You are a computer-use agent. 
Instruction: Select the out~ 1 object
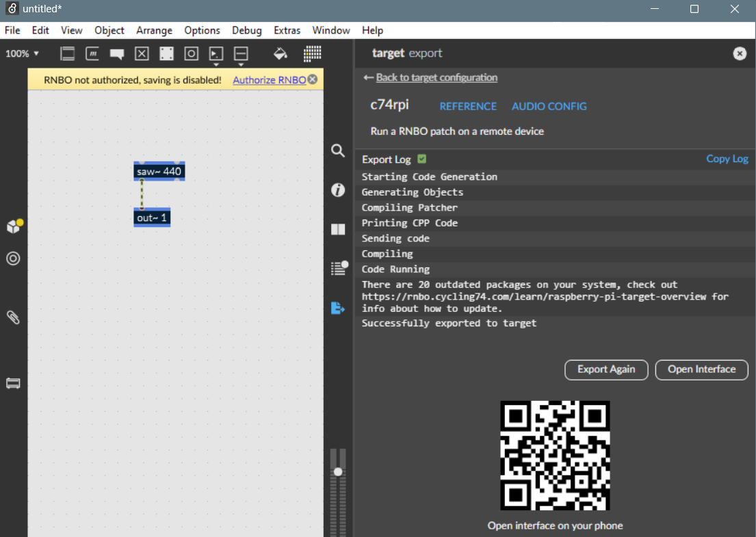point(152,218)
